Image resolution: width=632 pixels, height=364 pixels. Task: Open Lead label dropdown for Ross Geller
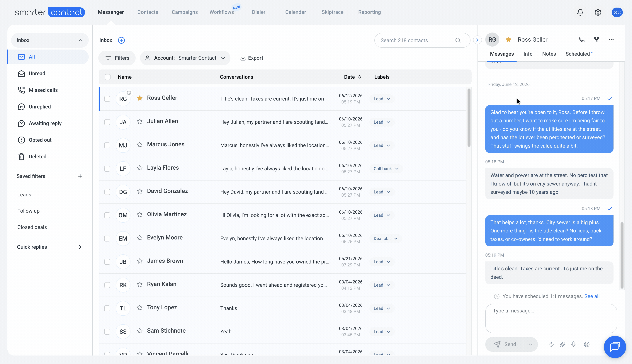[x=382, y=99]
